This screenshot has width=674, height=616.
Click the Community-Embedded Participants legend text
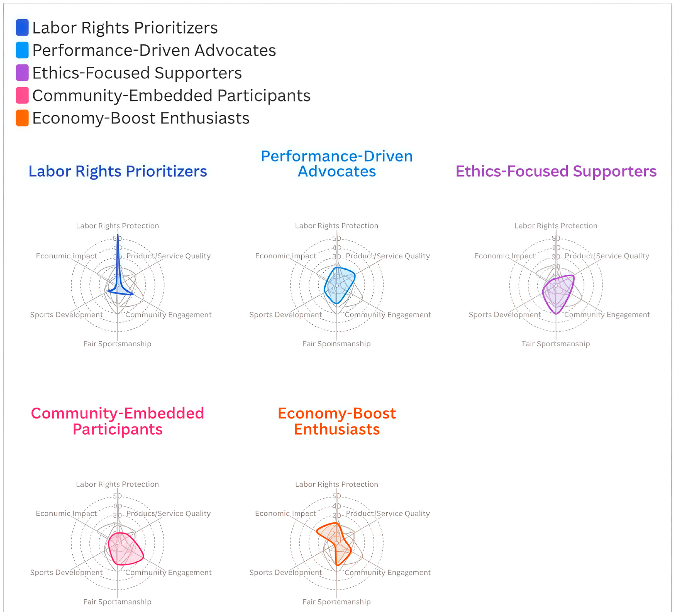tap(171, 95)
